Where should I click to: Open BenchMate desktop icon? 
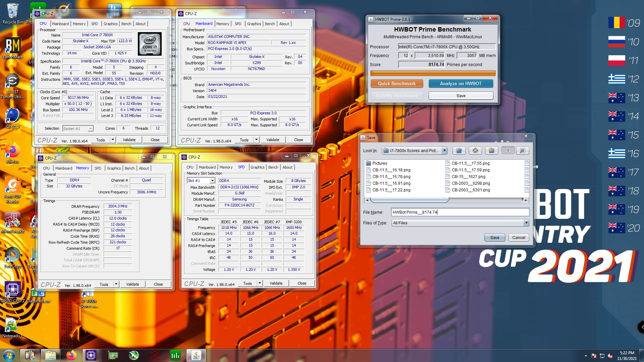click(13, 48)
